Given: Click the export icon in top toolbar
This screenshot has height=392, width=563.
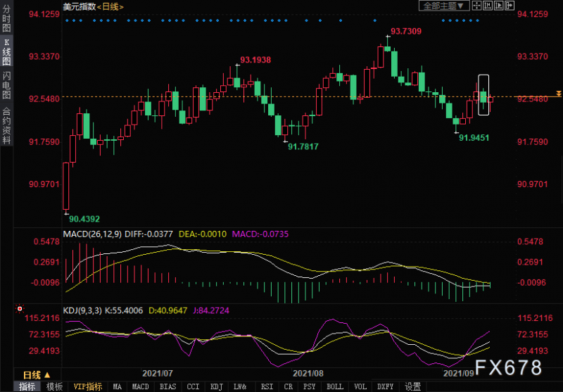Looking at the screenshot, I should pyautogui.click(x=510, y=6).
